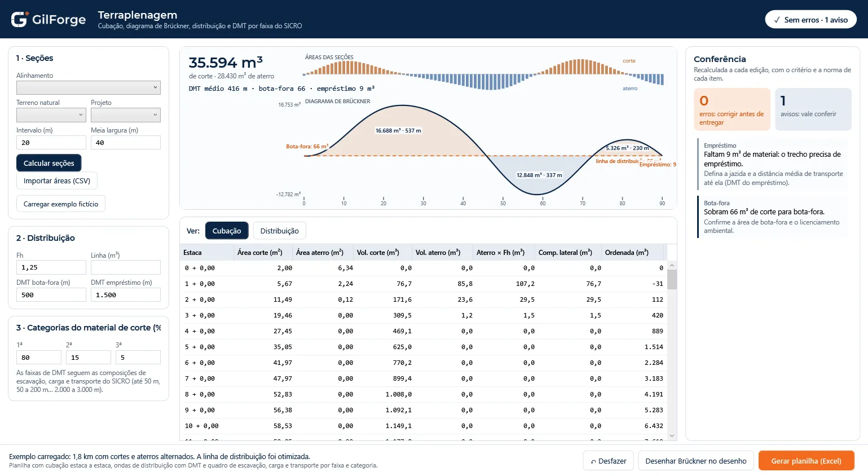The width and height of the screenshot is (868, 476).
Task: Expand the Projeto dropdown
Action: pyautogui.click(x=126, y=115)
